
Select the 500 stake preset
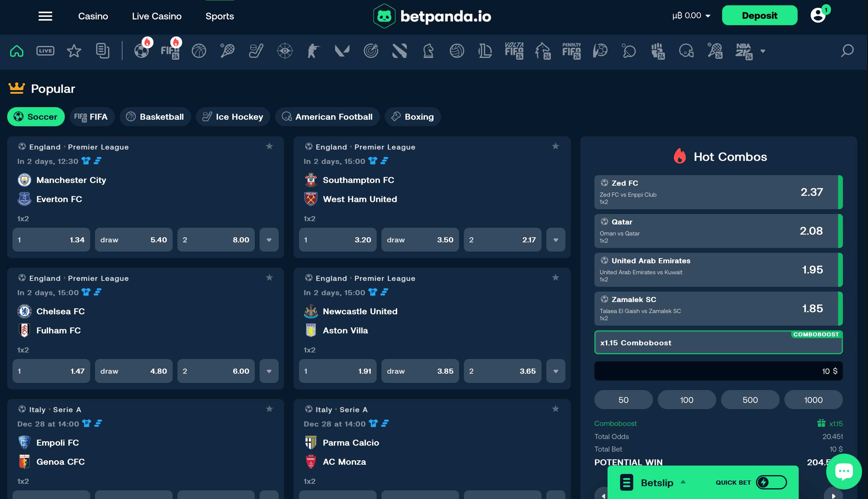point(750,400)
